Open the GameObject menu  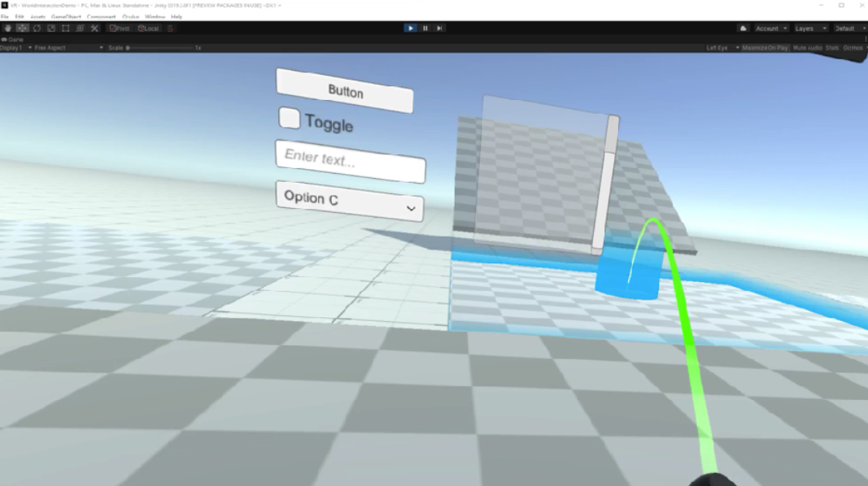(x=66, y=17)
